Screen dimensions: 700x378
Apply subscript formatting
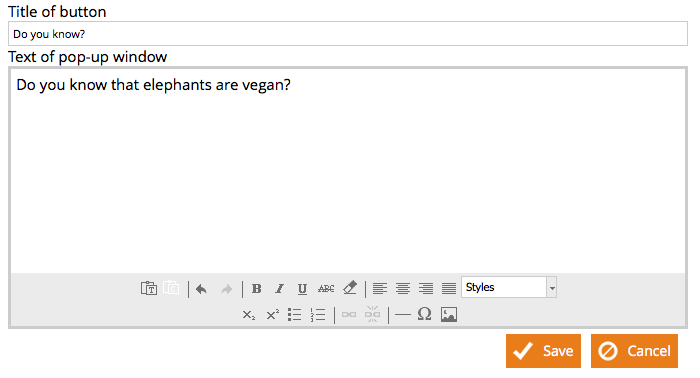(249, 315)
